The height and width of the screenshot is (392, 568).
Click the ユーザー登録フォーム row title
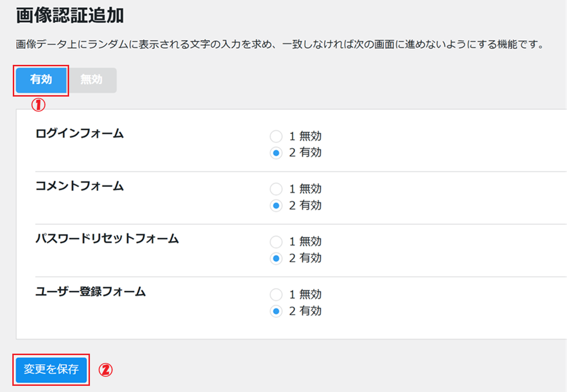90,292
